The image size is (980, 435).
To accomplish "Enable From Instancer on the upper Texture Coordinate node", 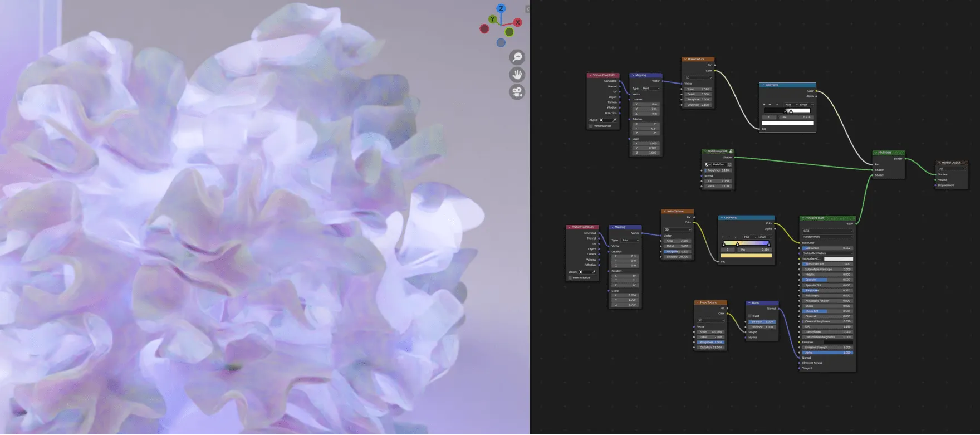I will (x=591, y=126).
